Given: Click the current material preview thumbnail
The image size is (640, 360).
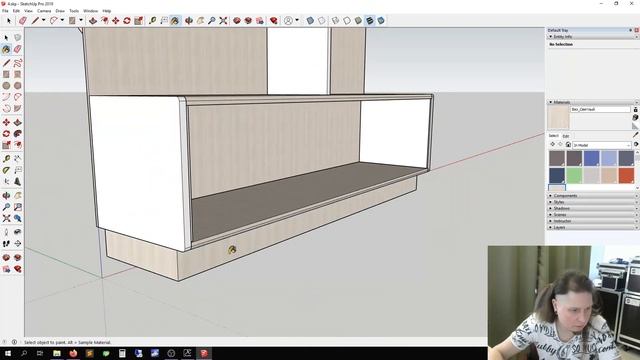Looking at the screenshot, I should tap(558, 118).
